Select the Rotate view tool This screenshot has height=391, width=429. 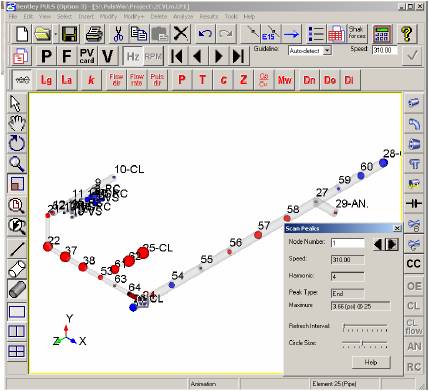pyautogui.click(x=16, y=143)
